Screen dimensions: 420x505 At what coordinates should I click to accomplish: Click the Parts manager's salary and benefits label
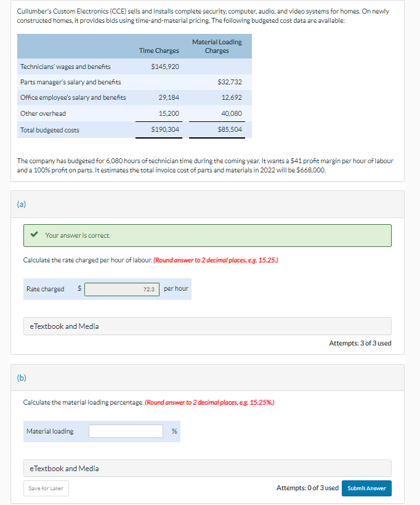(x=71, y=82)
